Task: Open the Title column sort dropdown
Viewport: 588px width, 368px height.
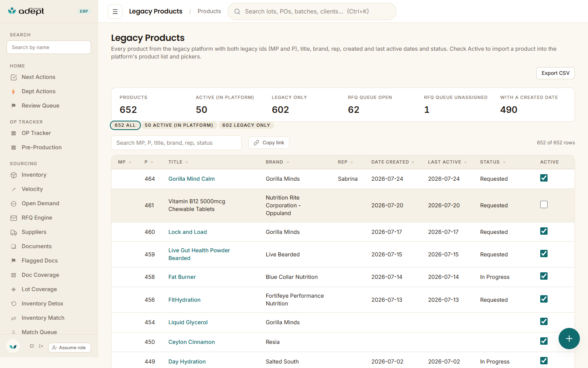Action: pyautogui.click(x=187, y=162)
